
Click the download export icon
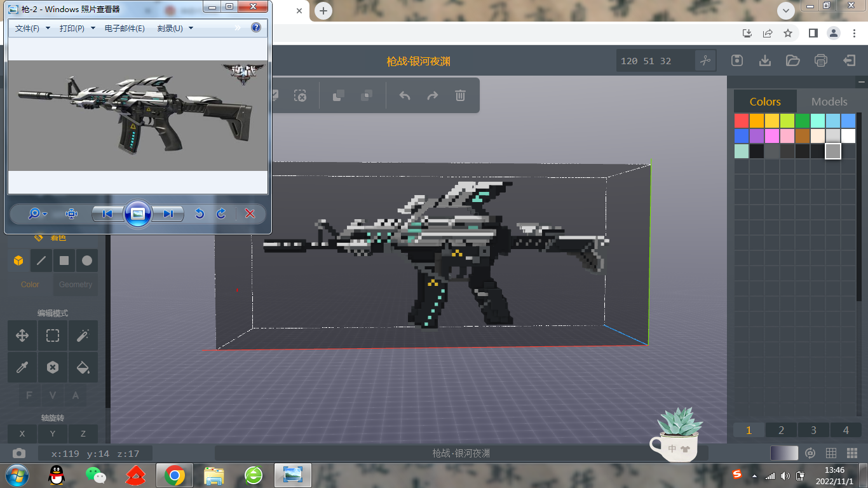(x=765, y=60)
